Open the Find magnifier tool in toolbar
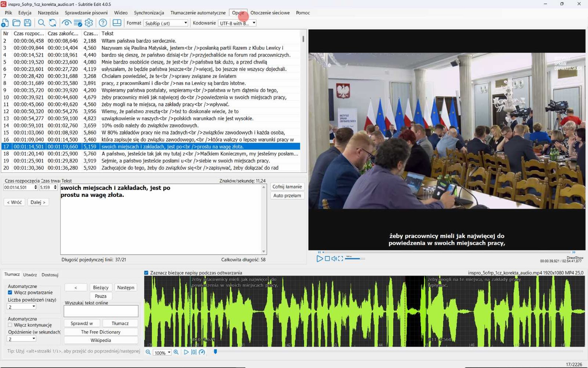588x368 pixels. (x=42, y=23)
